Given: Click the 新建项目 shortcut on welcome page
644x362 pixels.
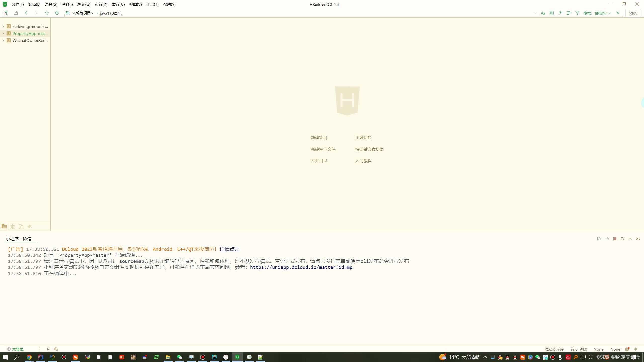Looking at the screenshot, I should 319,138.
